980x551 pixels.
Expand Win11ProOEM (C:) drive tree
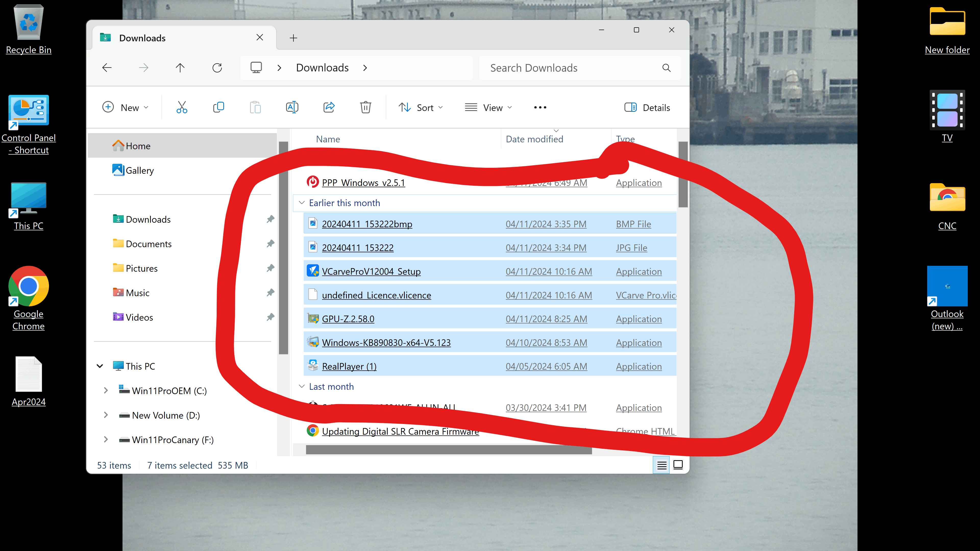point(106,391)
